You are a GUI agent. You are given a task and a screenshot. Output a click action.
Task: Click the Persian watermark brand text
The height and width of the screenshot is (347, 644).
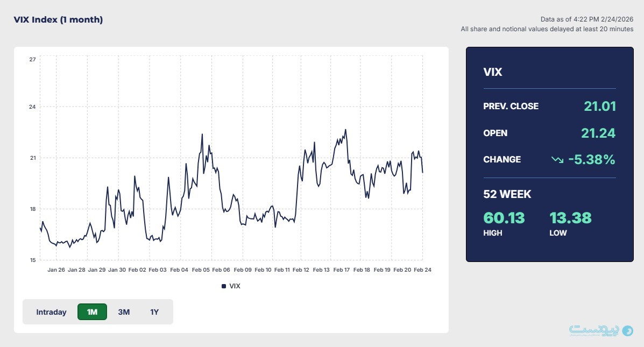click(x=595, y=330)
